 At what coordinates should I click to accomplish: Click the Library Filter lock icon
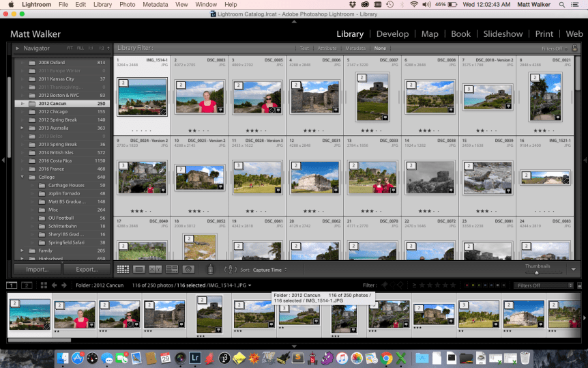(574, 48)
